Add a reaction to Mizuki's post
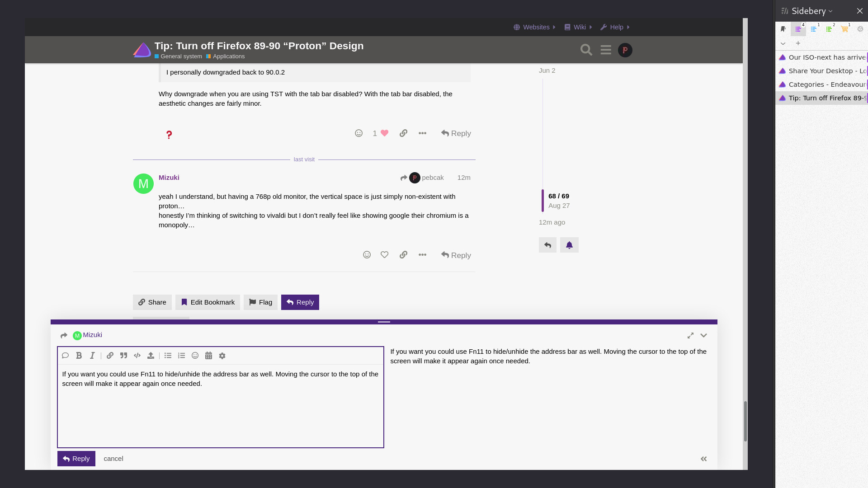This screenshot has height=488, width=868. pyautogui.click(x=367, y=255)
